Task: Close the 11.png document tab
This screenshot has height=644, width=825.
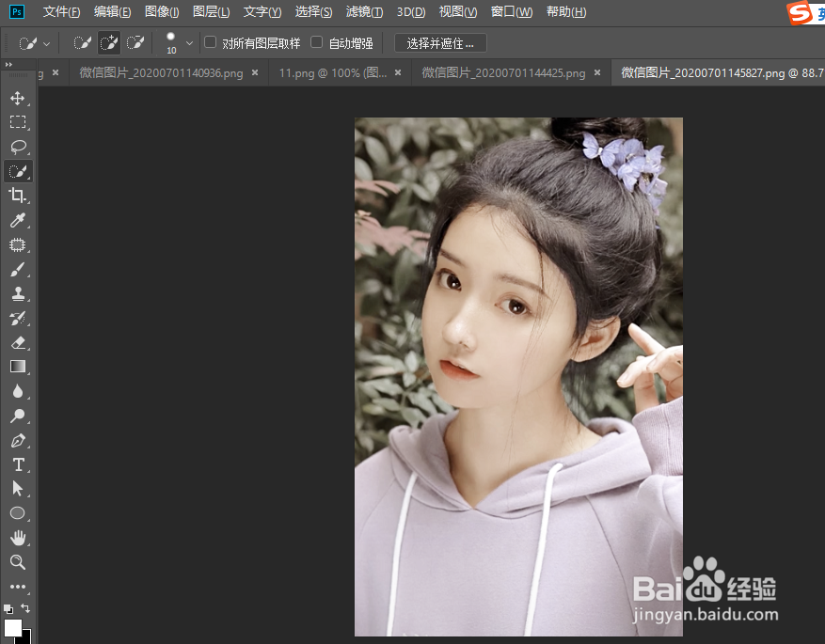Action: point(398,71)
